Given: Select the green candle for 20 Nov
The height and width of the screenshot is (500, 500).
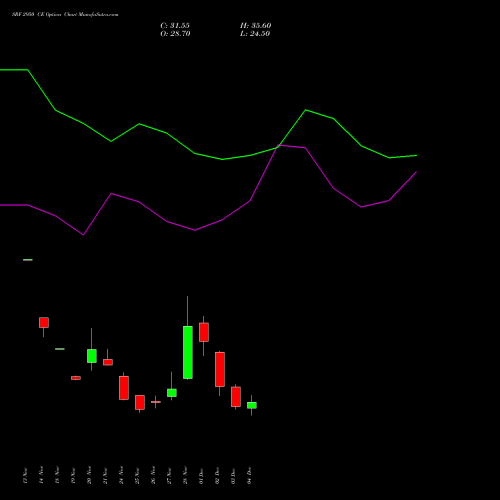Looking at the screenshot, I should click(x=92, y=356).
